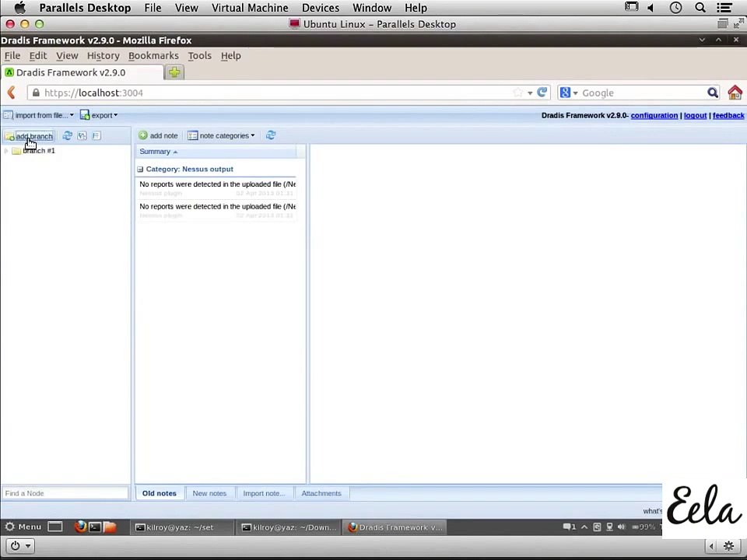Screen dimensions: 747x560
Task: Click show desktop icon in taskbar
Action: [x=55, y=527]
